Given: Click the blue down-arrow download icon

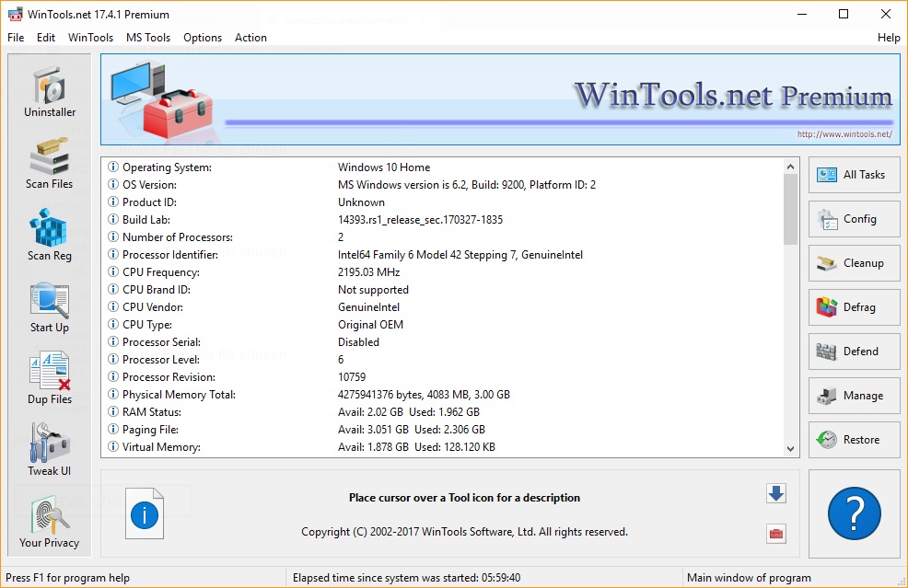Looking at the screenshot, I should pyautogui.click(x=776, y=493).
